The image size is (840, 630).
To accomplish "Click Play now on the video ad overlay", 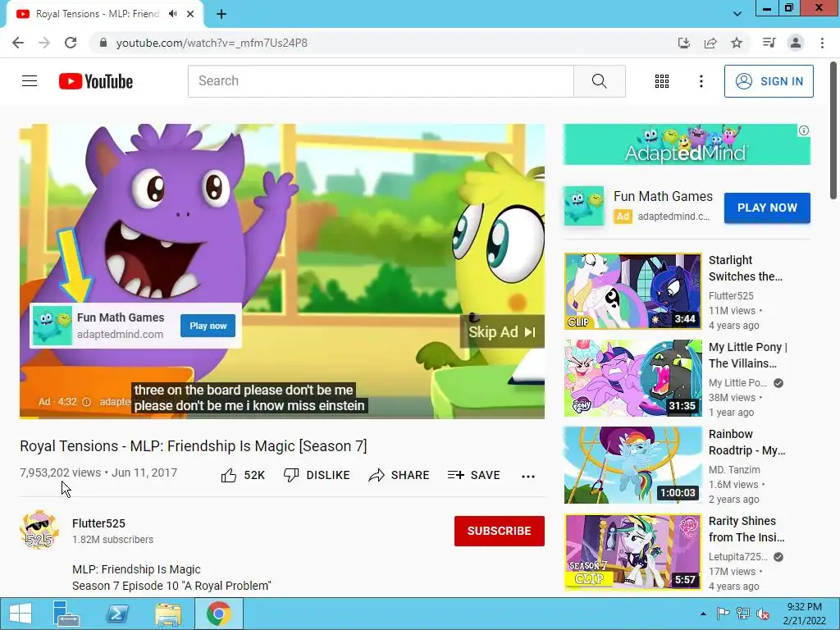I will tap(208, 326).
